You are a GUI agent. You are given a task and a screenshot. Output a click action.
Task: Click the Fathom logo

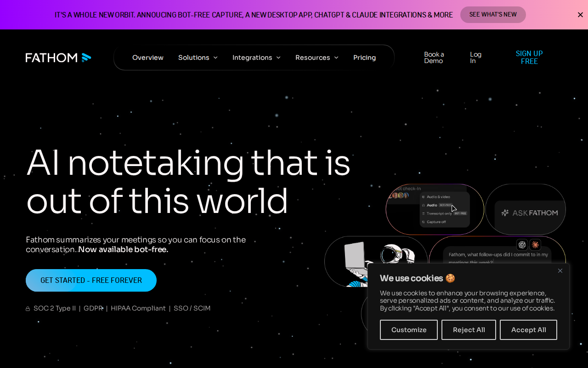(58, 57)
